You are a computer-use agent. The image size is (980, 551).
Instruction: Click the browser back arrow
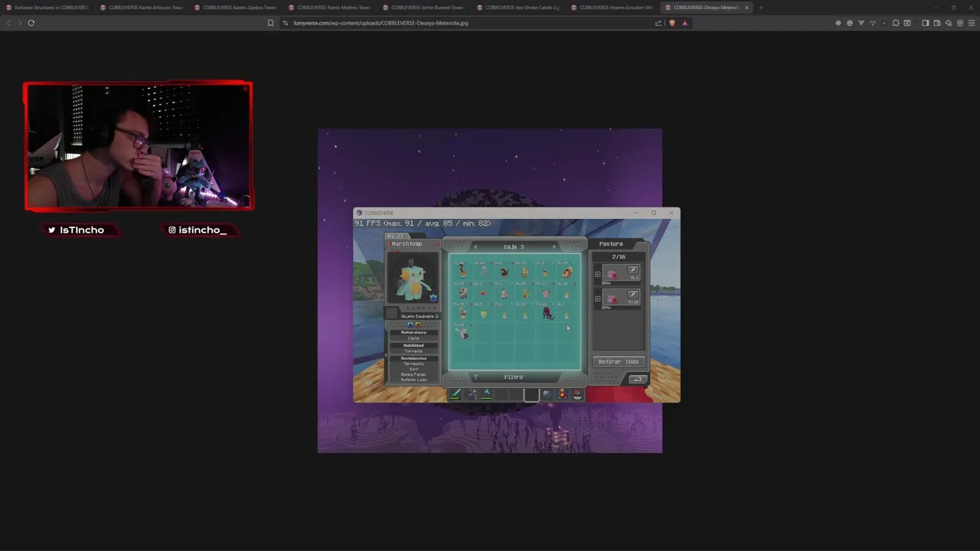(8, 23)
